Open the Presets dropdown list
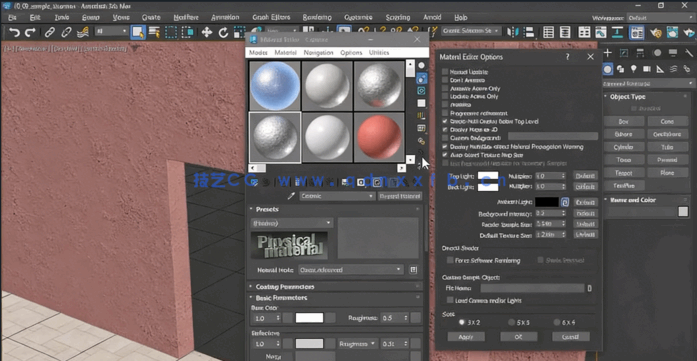 click(292, 223)
